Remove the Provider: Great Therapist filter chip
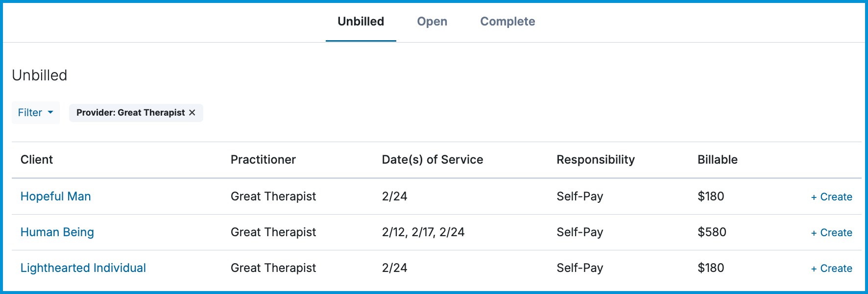Viewport: 868px width, 294px height. (192, 113)
